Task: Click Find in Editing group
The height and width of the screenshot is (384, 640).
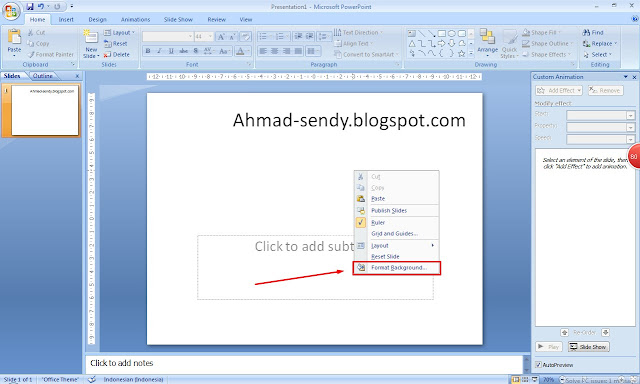Action: [593, 32]
